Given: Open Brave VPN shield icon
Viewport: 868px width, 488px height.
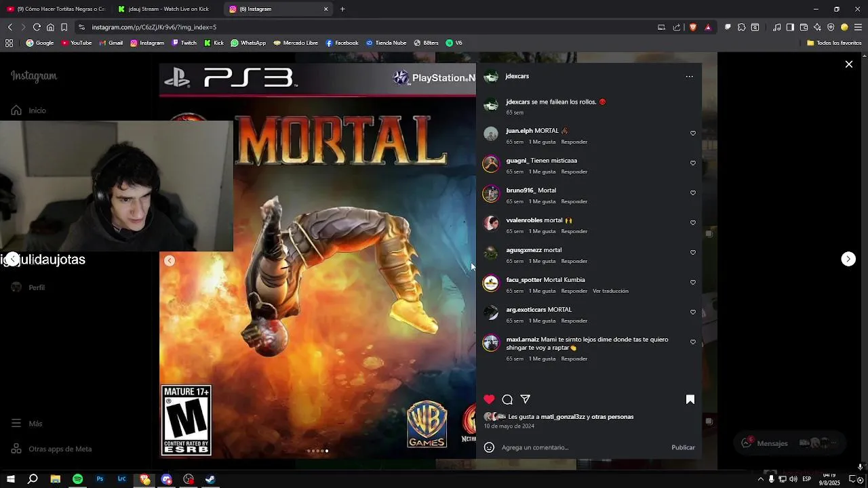Looking at the screenshot, I should [x=831, y=27].
